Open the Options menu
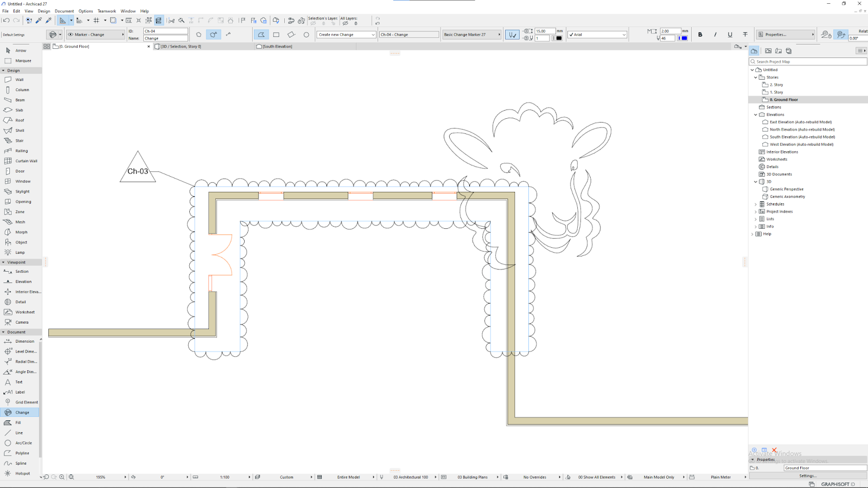The image size is (868, 488). pos(86,11)
